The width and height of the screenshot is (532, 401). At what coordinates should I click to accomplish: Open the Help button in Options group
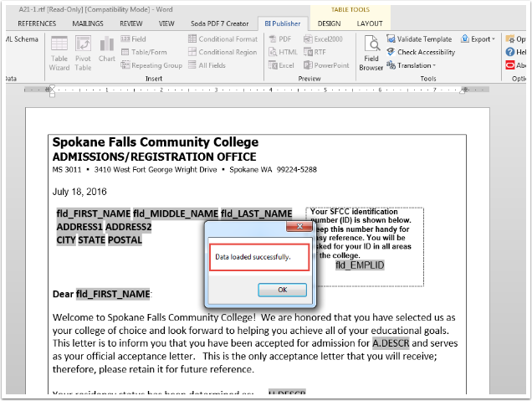[516, 52]
